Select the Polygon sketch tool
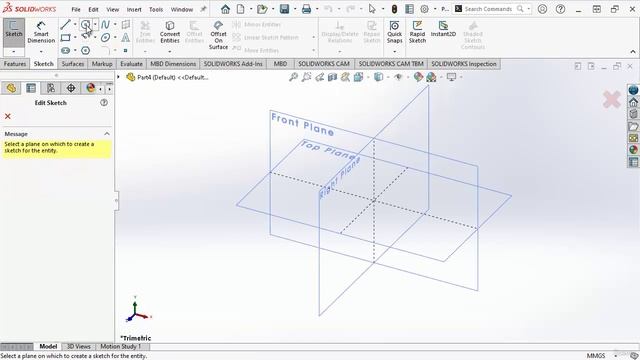 coord(85,50)
